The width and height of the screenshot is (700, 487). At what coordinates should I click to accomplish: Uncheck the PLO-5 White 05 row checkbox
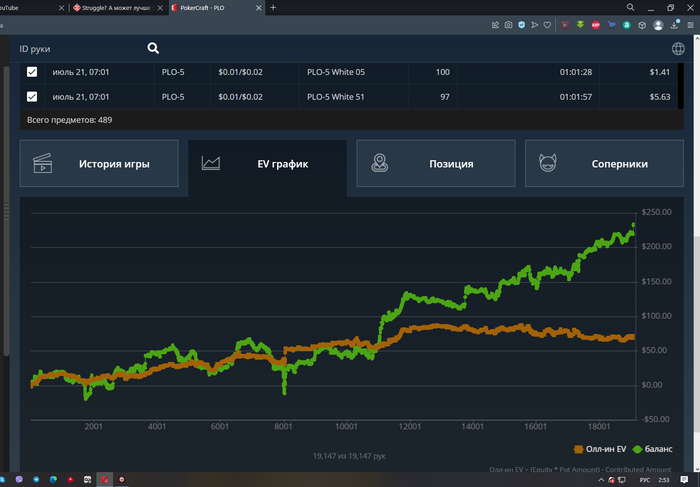point(32,72)
